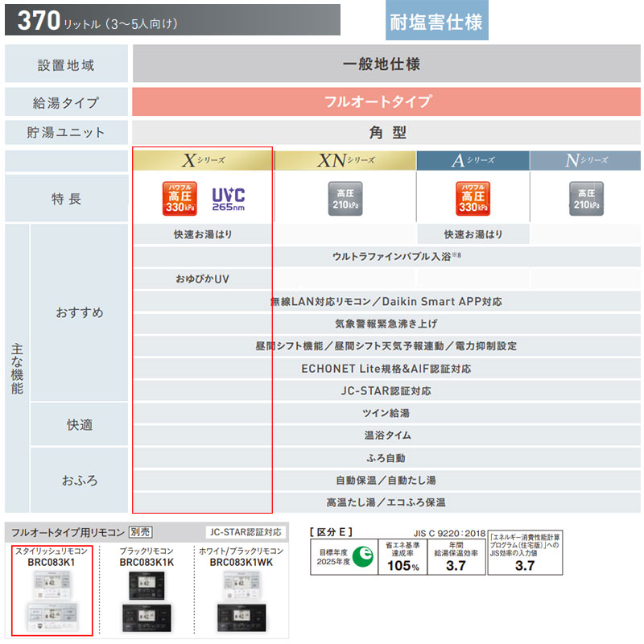The width and height of the screenshot is (644, 644).
Task: Click the フルオートタイプ salmon bar
Action: (386, 101)
